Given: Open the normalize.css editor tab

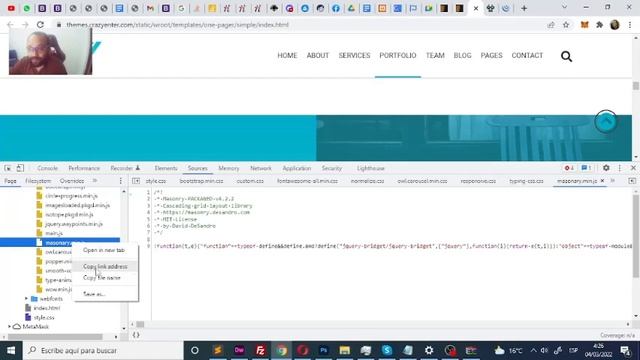Looking at the screenshot, I should tap(367, 181).
